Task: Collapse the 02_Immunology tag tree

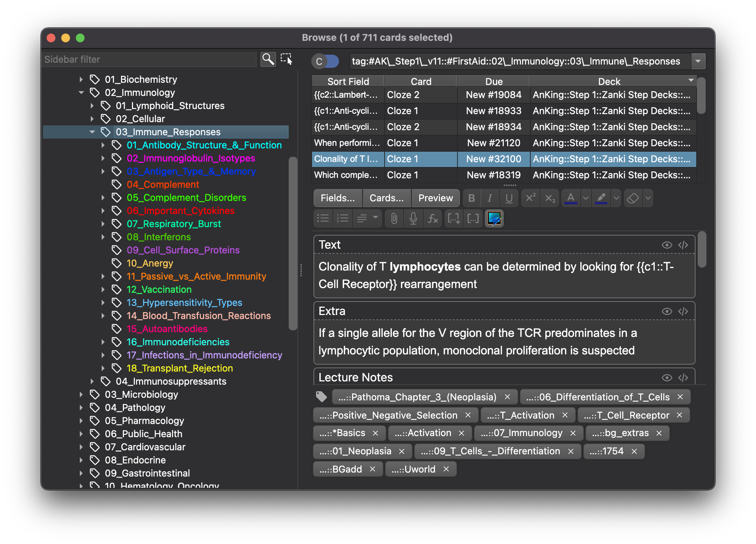Action: point(81,93)
